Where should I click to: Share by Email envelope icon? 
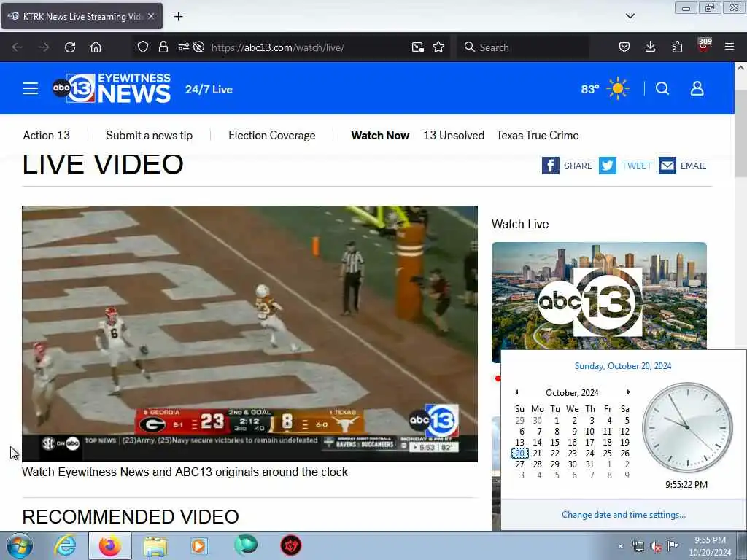point(667,166)
